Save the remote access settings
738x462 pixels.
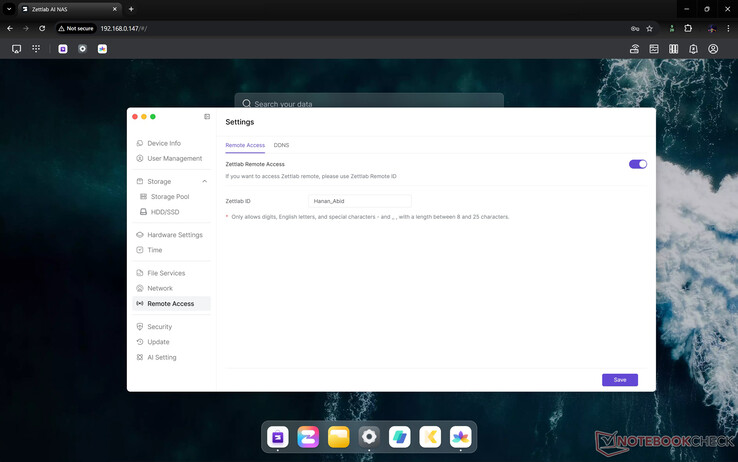click(619, 380)
